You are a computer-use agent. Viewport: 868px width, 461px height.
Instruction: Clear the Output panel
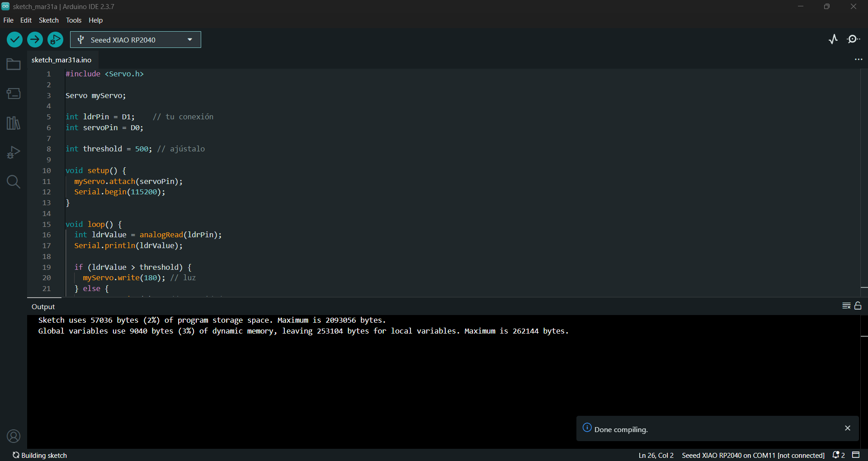pyautogui.click(x=846, y=306)
